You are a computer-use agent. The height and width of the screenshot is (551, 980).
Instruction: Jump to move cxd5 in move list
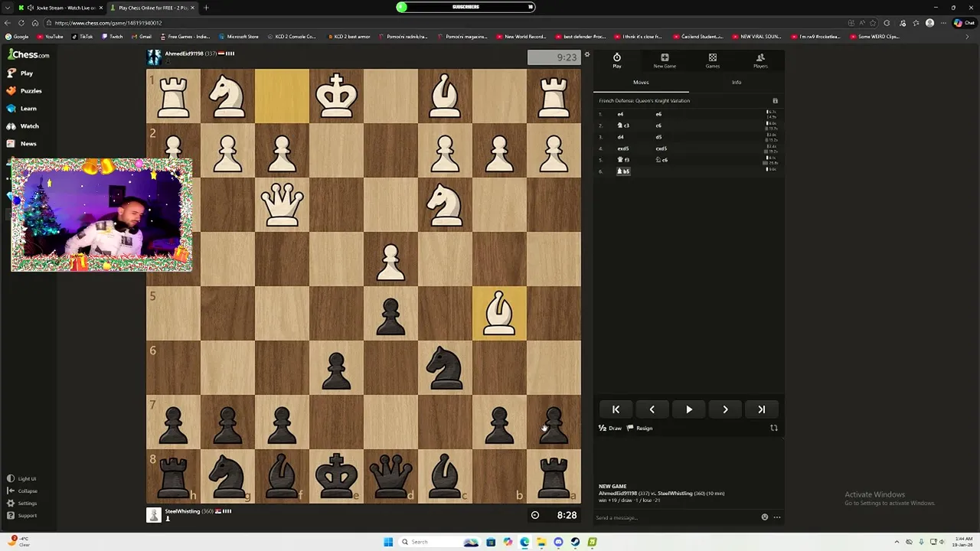[x=661, y=148]
